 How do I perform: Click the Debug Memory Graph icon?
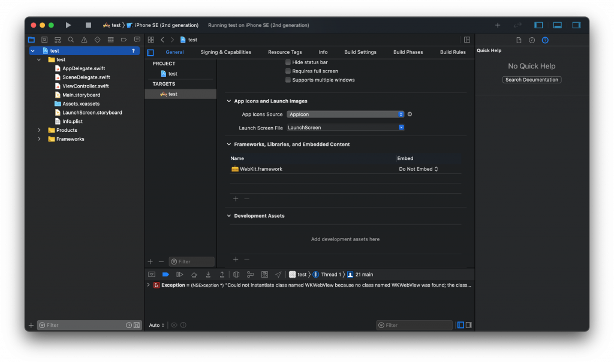[x=251, y=275]
